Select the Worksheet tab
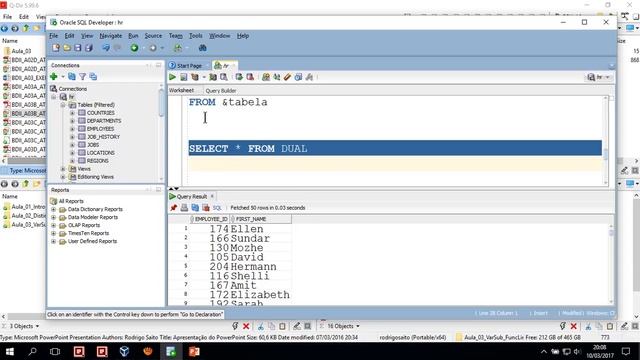This screenshot has height=360, width=640. (181, 90)
